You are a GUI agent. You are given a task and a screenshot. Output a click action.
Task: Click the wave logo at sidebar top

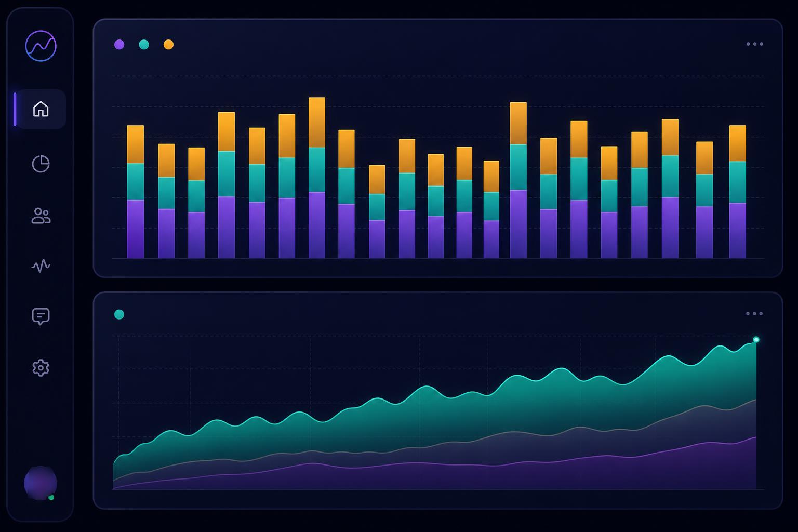click(41, 46)
